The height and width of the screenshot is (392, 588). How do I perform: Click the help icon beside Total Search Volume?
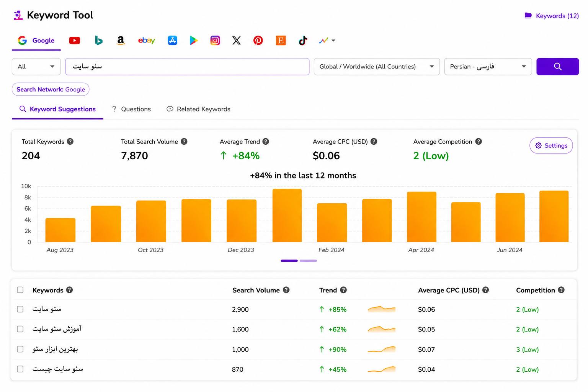click(x=184, y=141)
